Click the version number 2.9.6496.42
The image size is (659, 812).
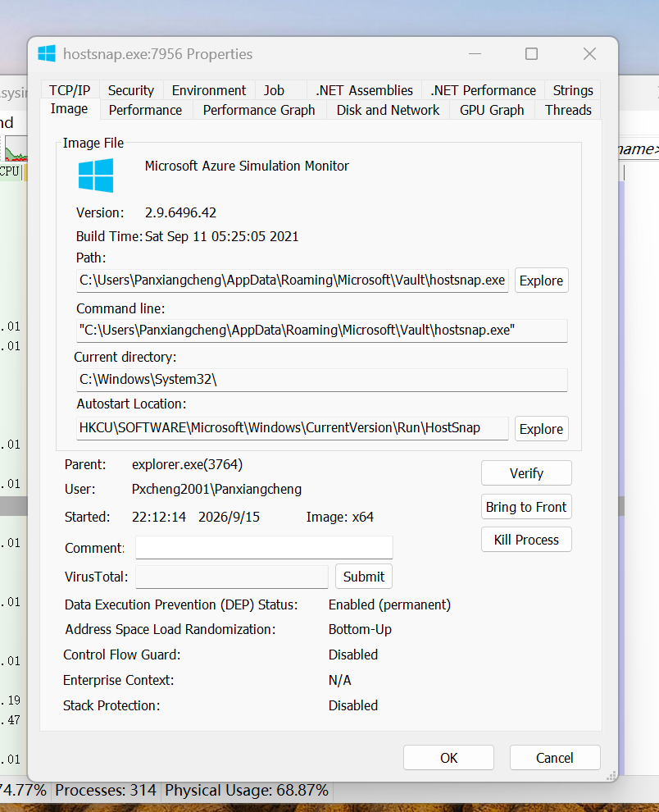180,212
